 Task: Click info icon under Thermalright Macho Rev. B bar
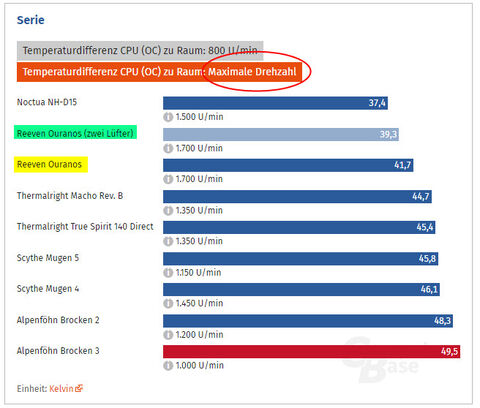pos(168,211)
